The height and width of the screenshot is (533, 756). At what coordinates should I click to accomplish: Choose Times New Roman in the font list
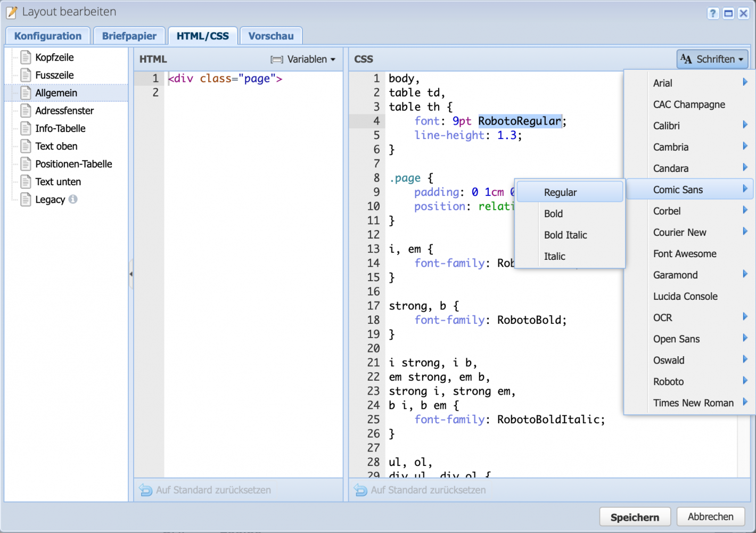tap(693, 403)
